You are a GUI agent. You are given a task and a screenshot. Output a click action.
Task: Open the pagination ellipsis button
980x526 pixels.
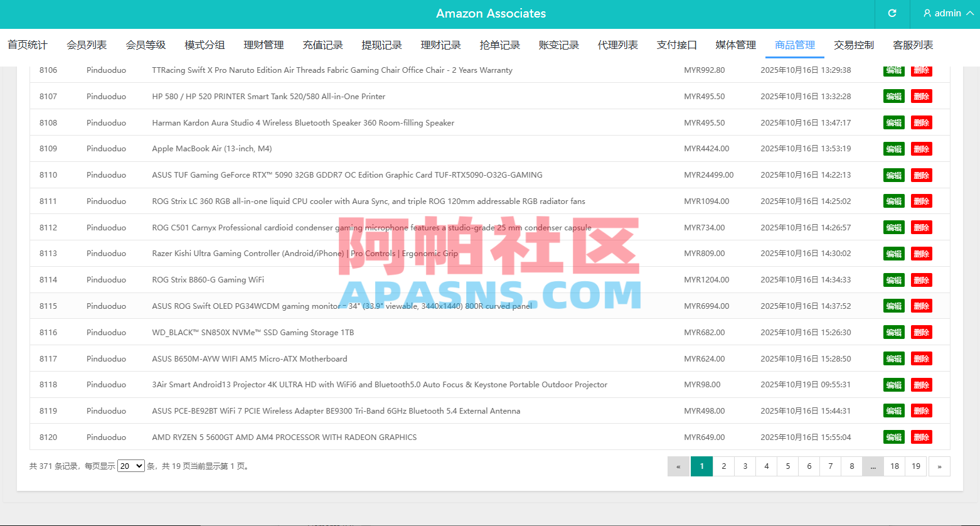[x=873, y=466]
